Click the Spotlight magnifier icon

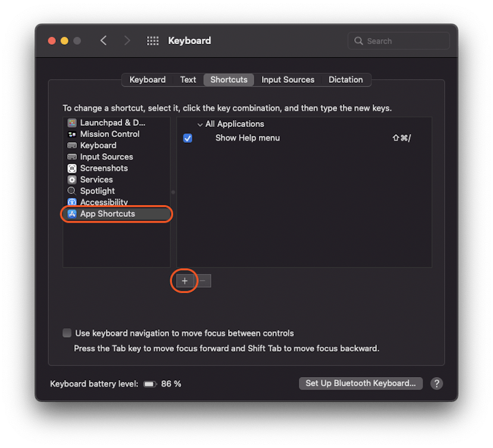coord(73,191)
